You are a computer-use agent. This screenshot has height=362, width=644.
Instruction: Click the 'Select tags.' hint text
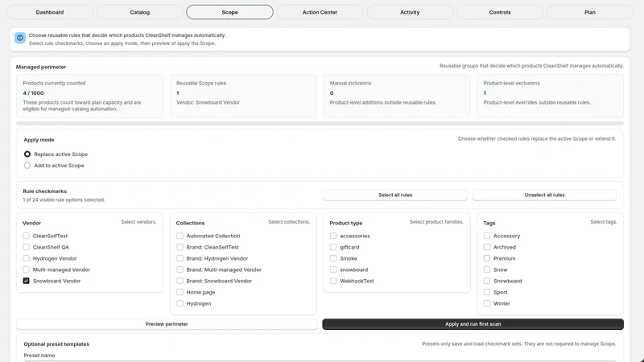[x=604, y=222]
